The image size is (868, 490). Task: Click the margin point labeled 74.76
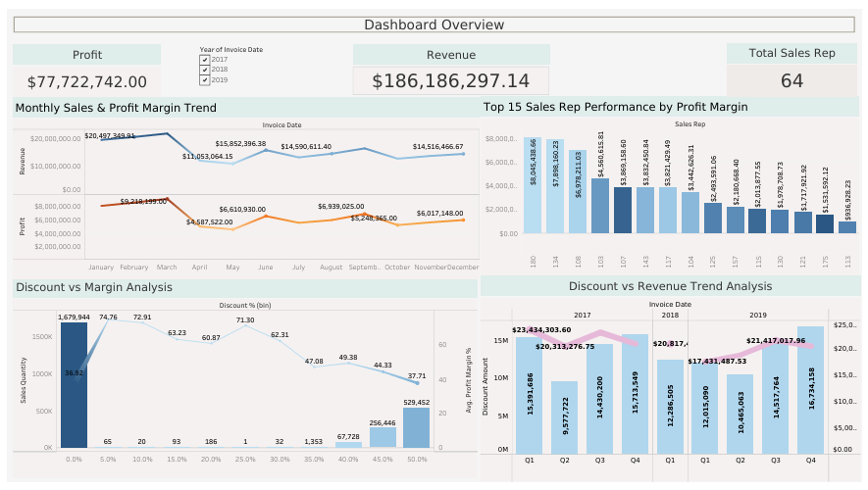[109, 318]
